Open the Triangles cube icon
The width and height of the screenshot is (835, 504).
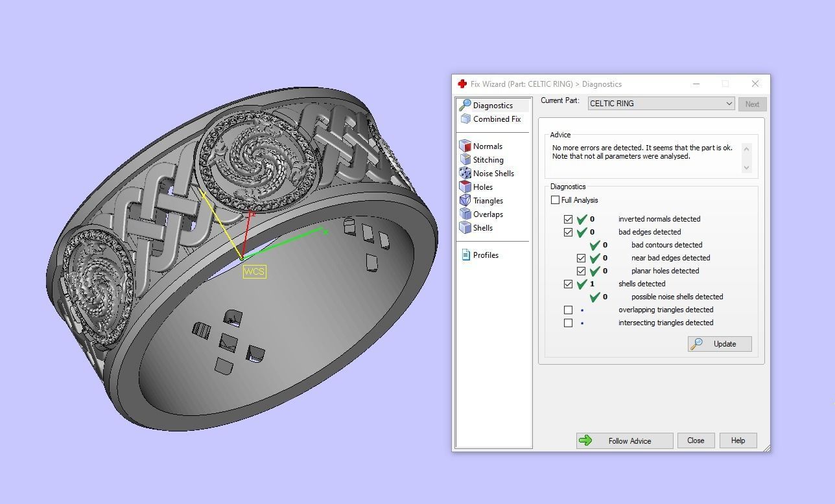[465, 200]
